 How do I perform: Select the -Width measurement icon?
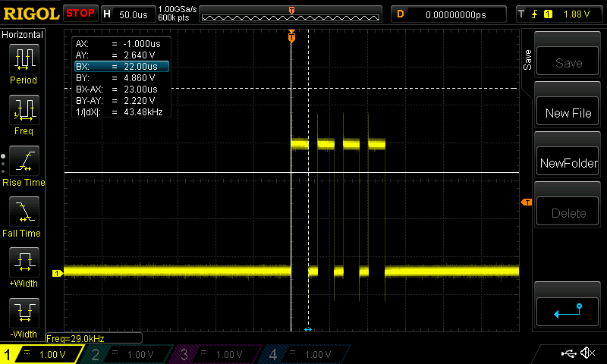tap(24, 314)
